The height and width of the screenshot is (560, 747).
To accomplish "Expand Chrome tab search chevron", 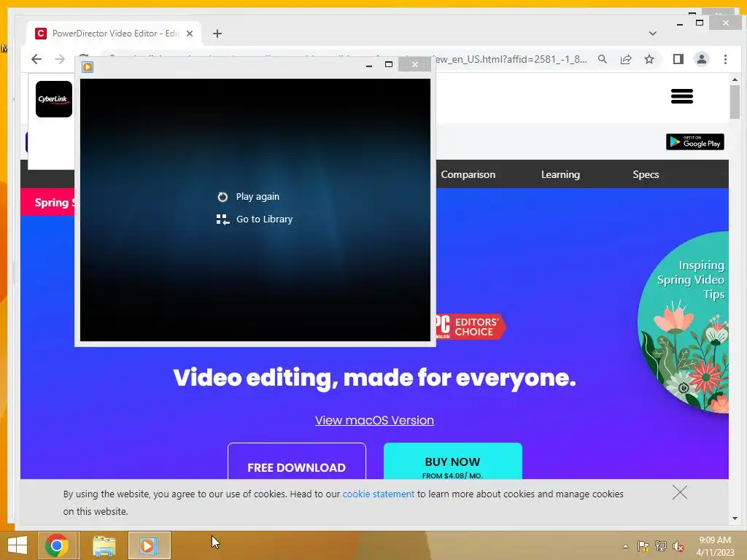I will coord(653,34).
